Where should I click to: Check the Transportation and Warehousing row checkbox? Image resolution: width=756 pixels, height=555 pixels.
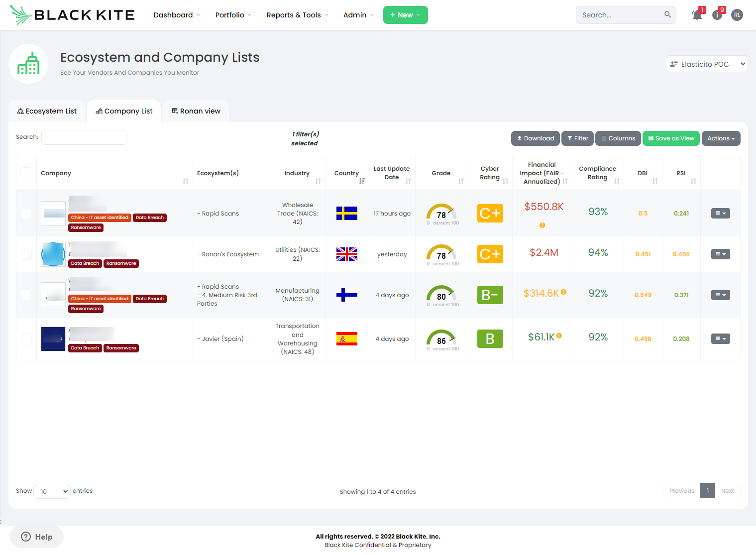pos(26,339)
